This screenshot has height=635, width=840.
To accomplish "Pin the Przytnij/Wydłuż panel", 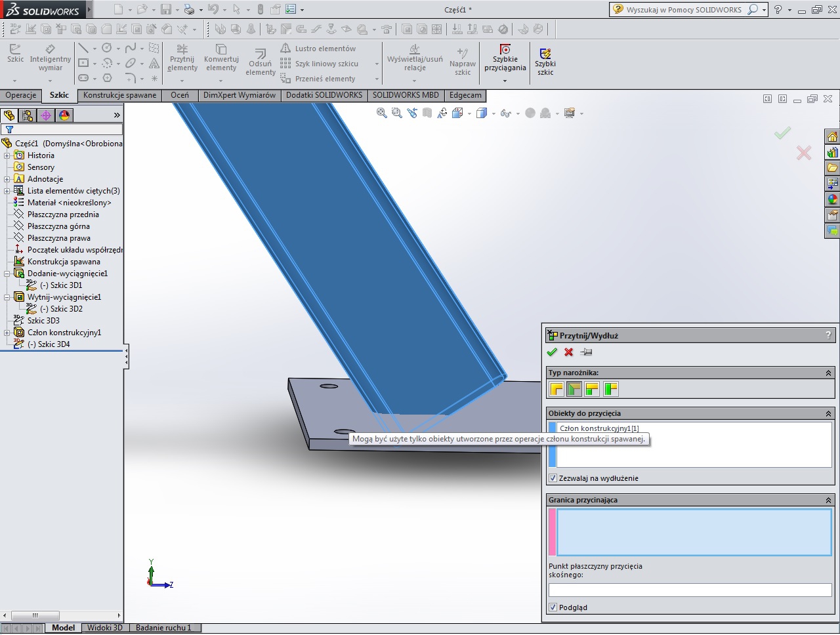I will point(587,352).
